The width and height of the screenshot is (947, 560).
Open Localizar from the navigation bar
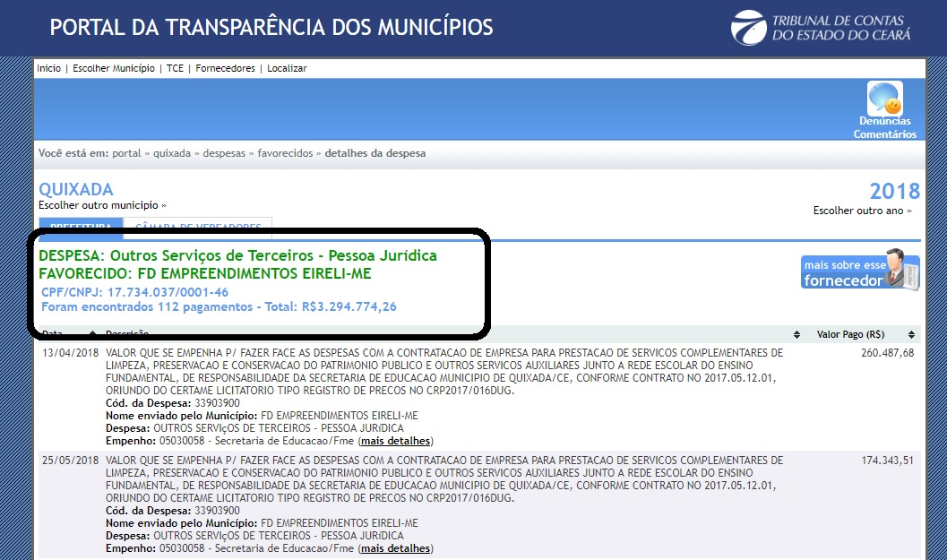click(x=287, y=68)
